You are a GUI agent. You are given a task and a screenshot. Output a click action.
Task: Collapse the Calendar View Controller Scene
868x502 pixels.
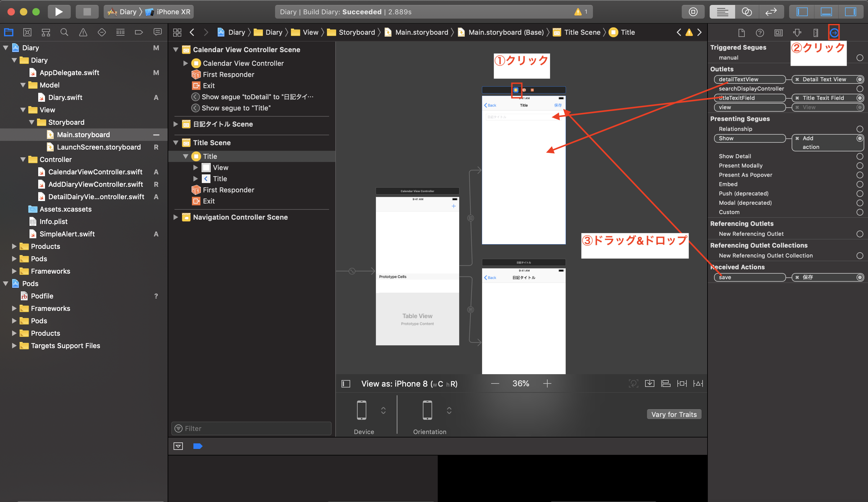point(176,49)
